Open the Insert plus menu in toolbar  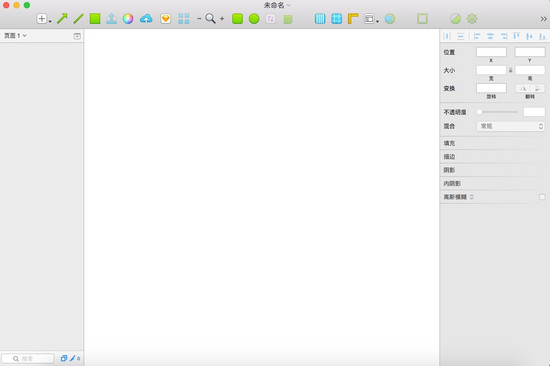[43, 19]
